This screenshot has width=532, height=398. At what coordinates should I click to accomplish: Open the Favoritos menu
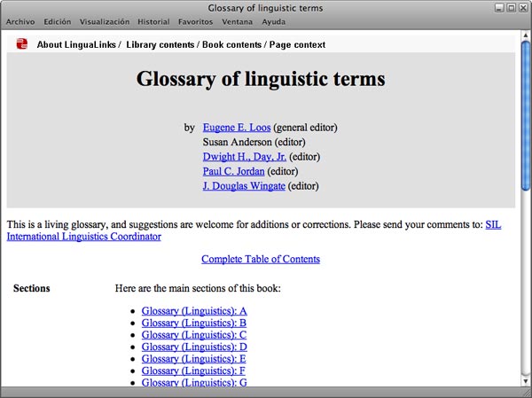(195, 21)
